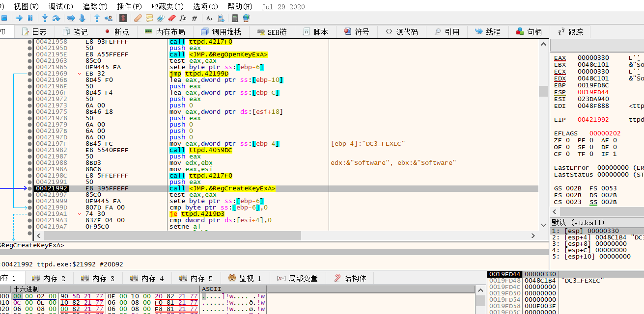Click the globe web icon in toolbar
644x314 pixels.
[x=246, y=18]
